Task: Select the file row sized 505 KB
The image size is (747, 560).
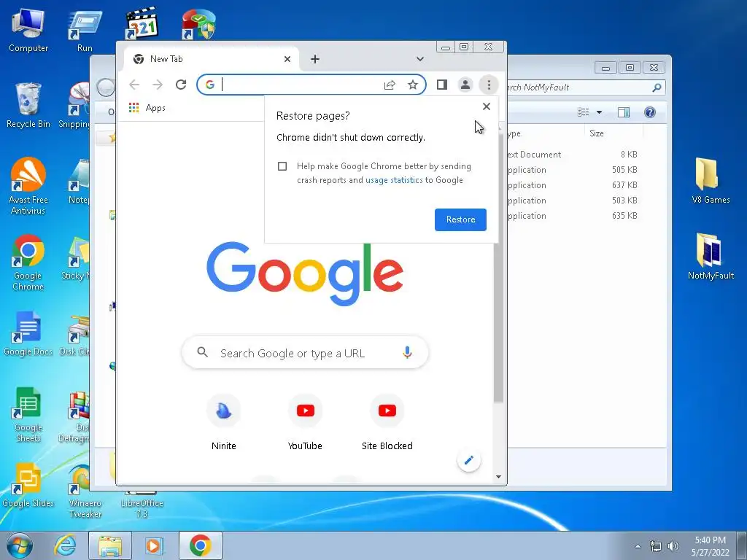Action: click(572, 169)
